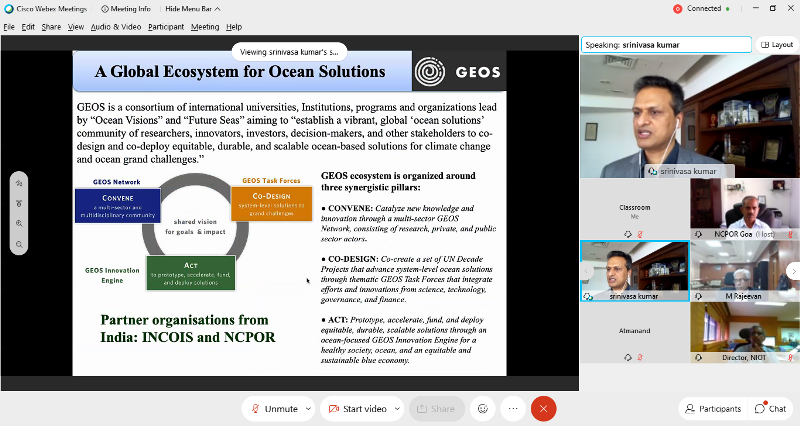Click the blue CONVENE box on slide
This screenshot has height=426, width=800.
click(118, 205)
